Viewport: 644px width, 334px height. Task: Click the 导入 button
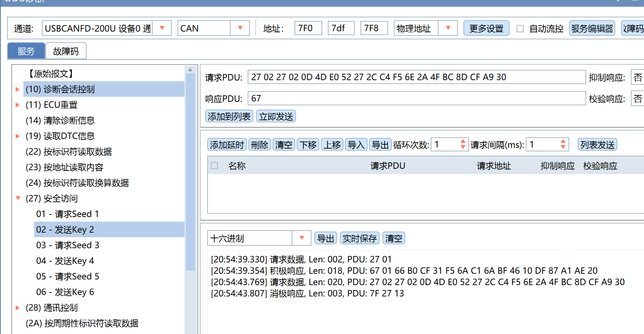356,145
